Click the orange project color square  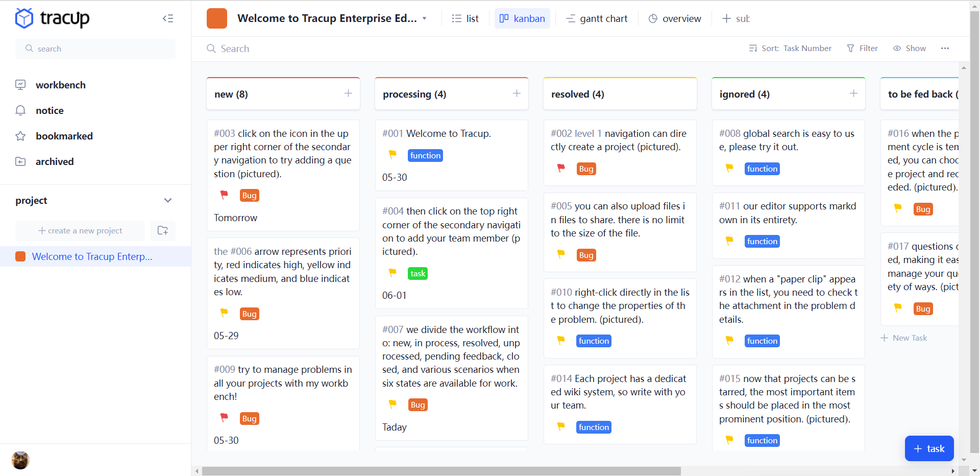(217, 18)
